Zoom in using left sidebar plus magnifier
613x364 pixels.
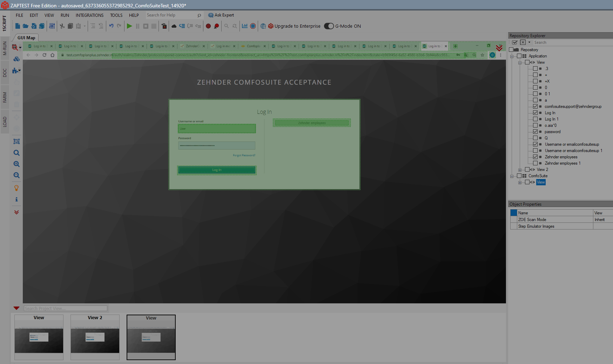click(x=16, y=164)
